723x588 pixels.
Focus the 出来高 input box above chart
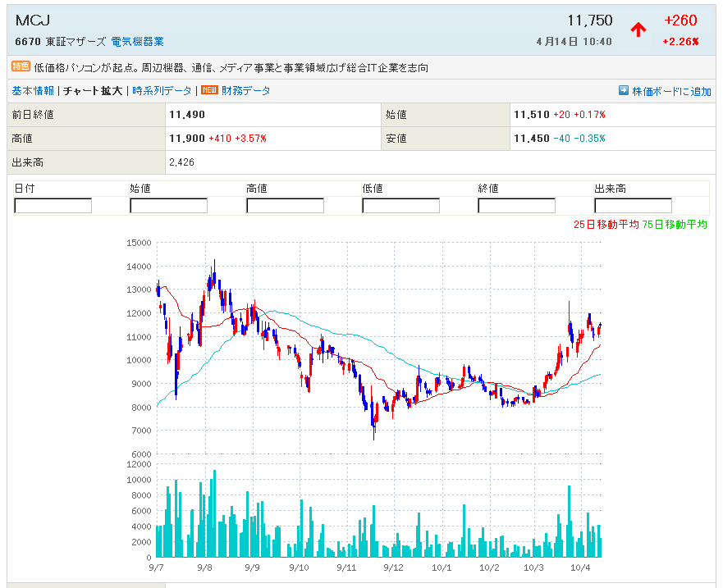click(x=633, y=206)
